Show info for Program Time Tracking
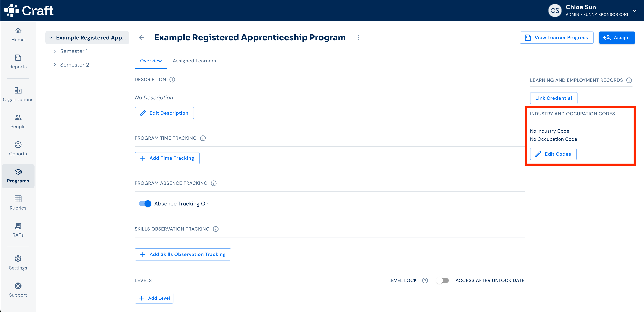This screenshot has width=644, height=312. (203, 138)
